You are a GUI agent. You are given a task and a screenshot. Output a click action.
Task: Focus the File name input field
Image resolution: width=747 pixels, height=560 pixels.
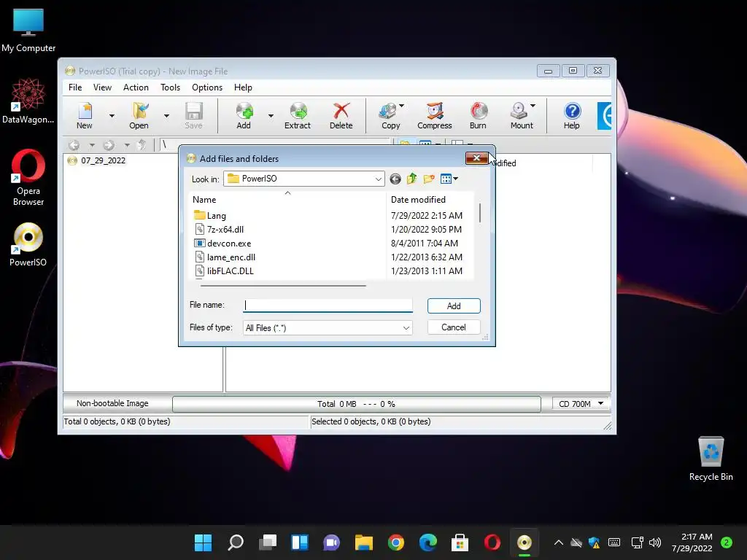[328, 306]
